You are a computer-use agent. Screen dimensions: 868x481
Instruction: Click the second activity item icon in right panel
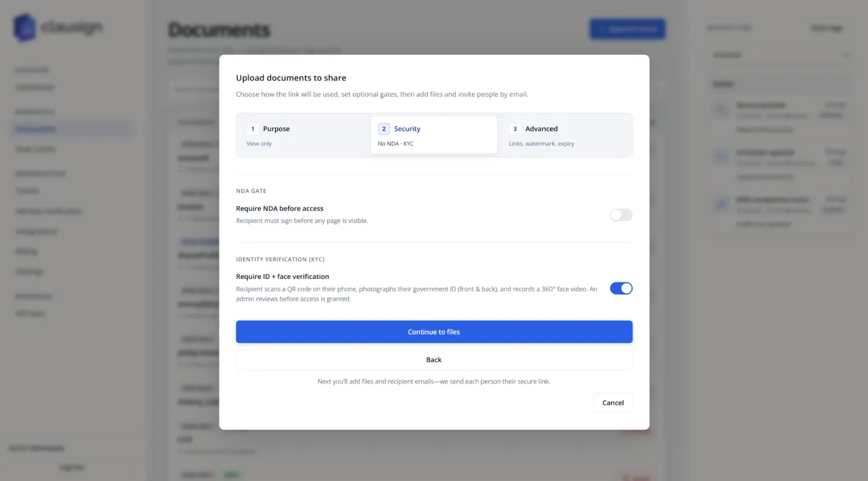pos(721,157)
